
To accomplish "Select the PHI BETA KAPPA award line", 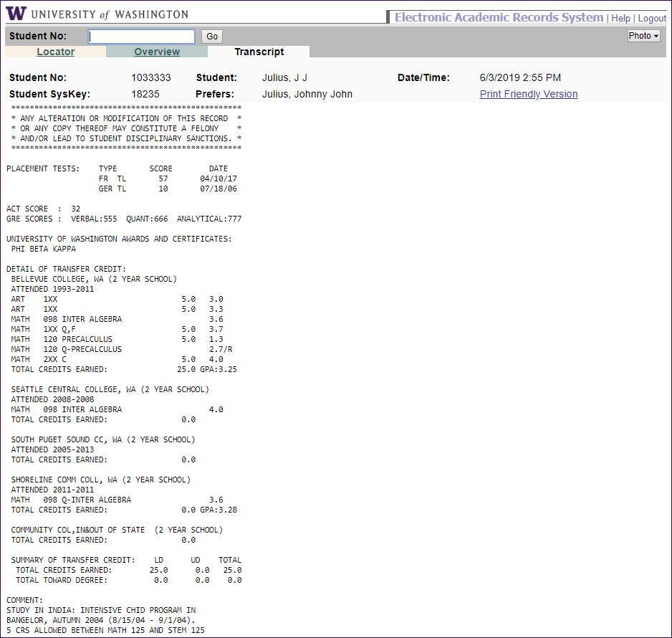I will click(45, 249).
